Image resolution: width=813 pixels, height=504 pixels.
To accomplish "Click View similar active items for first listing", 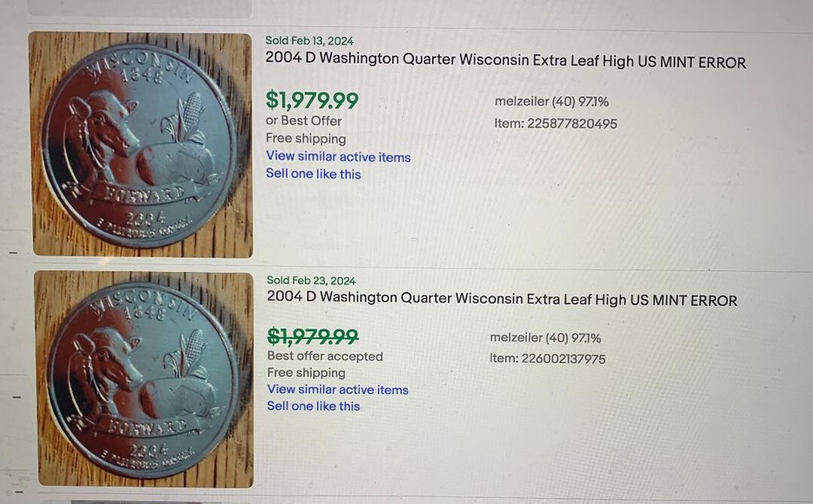I will (x=338, y=157).
